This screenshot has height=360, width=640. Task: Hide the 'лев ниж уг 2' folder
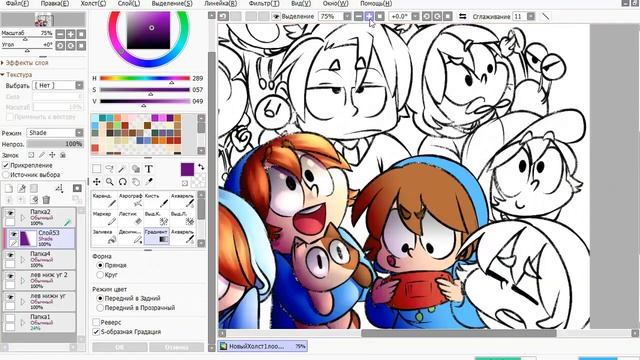point(10,276)
